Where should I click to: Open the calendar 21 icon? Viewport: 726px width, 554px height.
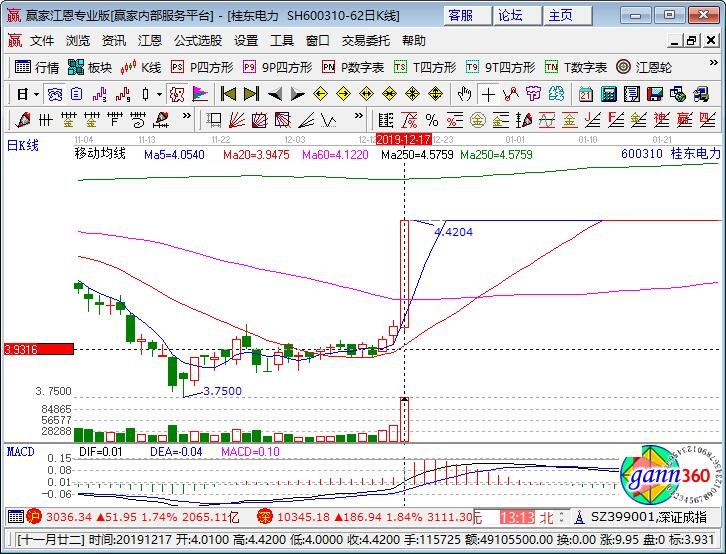click(x=586, y=94)
